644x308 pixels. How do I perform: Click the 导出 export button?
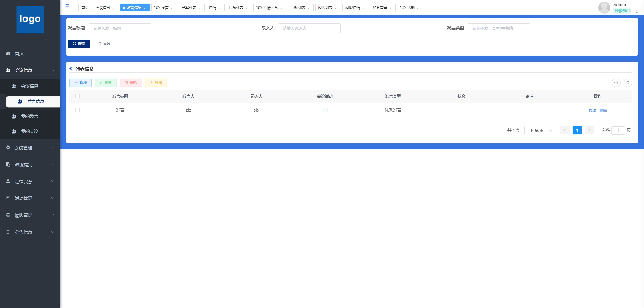156,83
